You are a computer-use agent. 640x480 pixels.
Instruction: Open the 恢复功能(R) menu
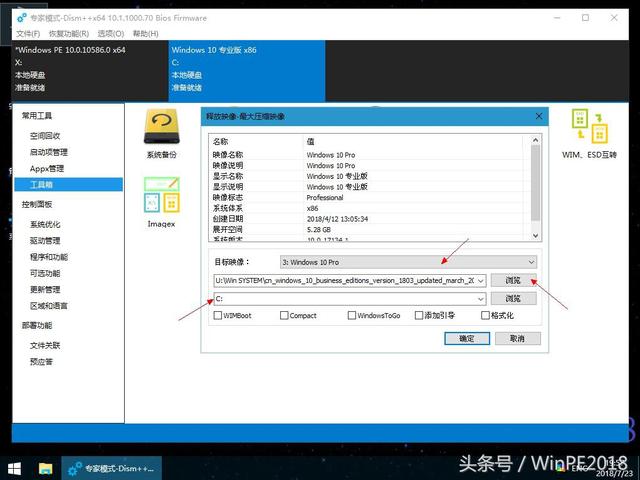(x=69, y=33)
